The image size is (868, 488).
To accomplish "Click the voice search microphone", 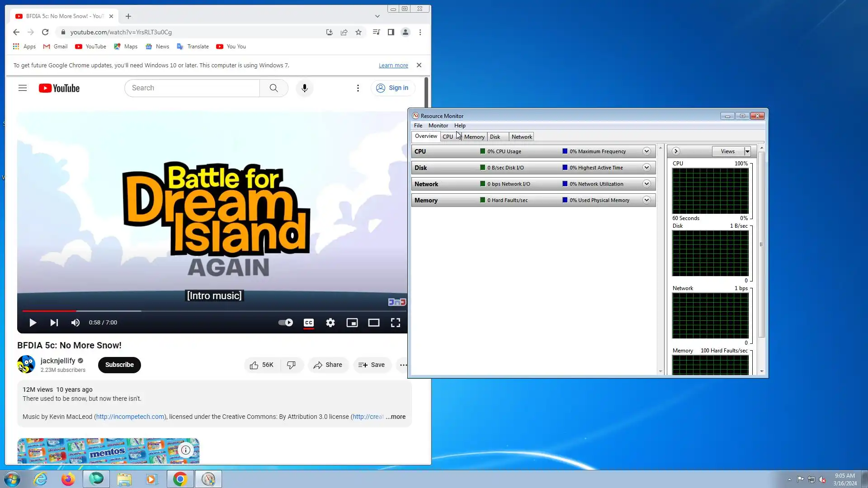I will coord(305,88).
